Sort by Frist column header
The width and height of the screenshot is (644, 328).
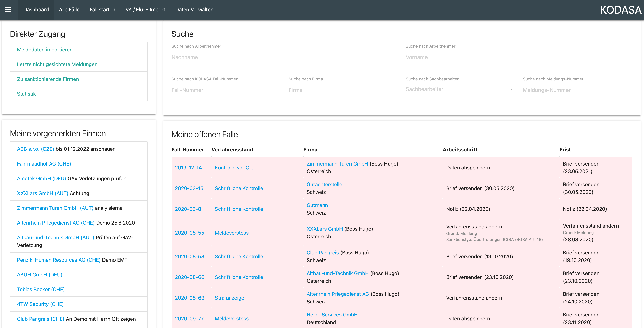565,150
